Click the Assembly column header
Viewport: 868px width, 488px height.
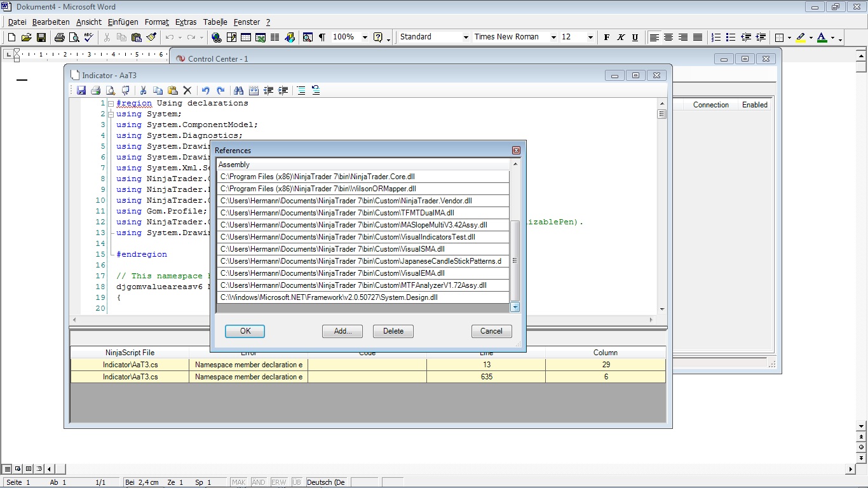click(363, 165)
